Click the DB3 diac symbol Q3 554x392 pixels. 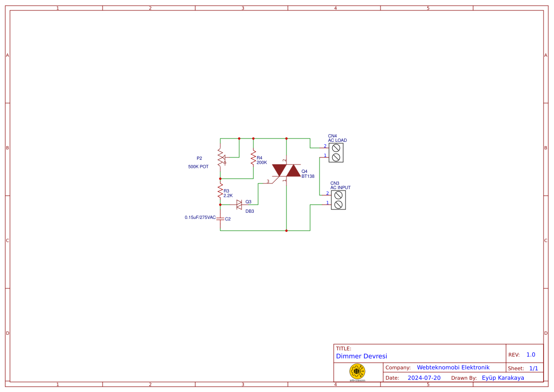239,203
